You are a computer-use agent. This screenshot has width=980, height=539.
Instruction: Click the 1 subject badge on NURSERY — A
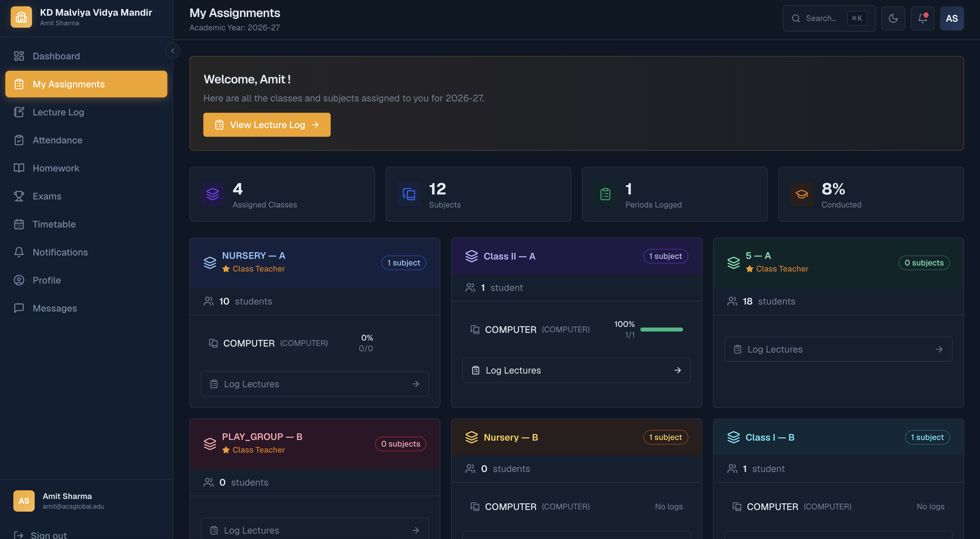click(404, 262)
